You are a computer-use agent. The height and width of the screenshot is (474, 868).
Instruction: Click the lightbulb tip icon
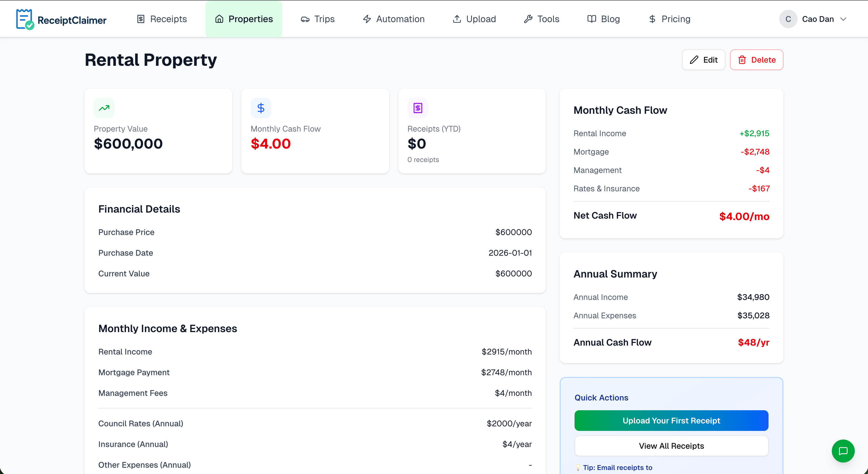[x=578, y=467]
